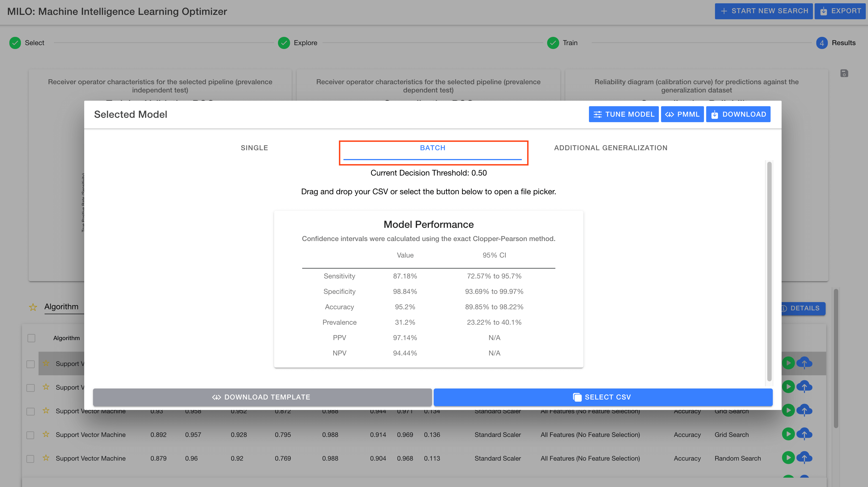This screenshot has width=868, height=487.
Task: Click the Batch tab label
Action: (x=432, y=147)
